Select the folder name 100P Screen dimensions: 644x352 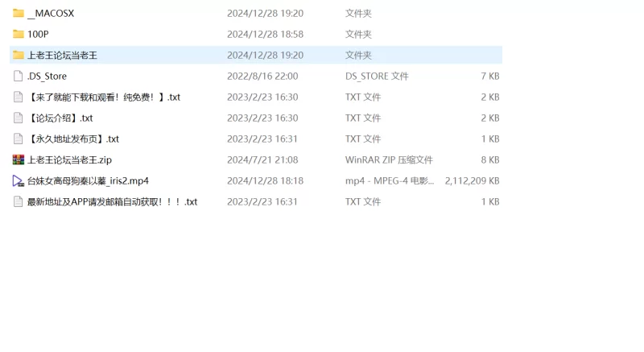38,34
